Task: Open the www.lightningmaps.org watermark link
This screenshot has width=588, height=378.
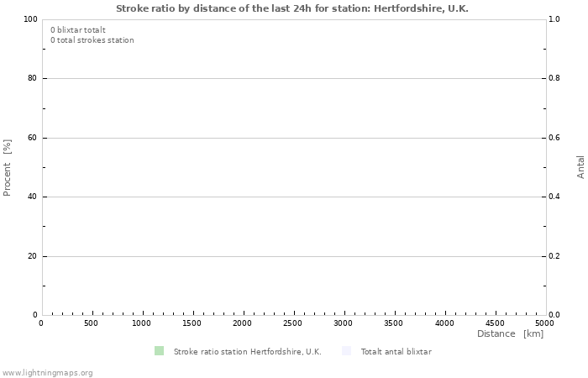Action: point(47,373)
